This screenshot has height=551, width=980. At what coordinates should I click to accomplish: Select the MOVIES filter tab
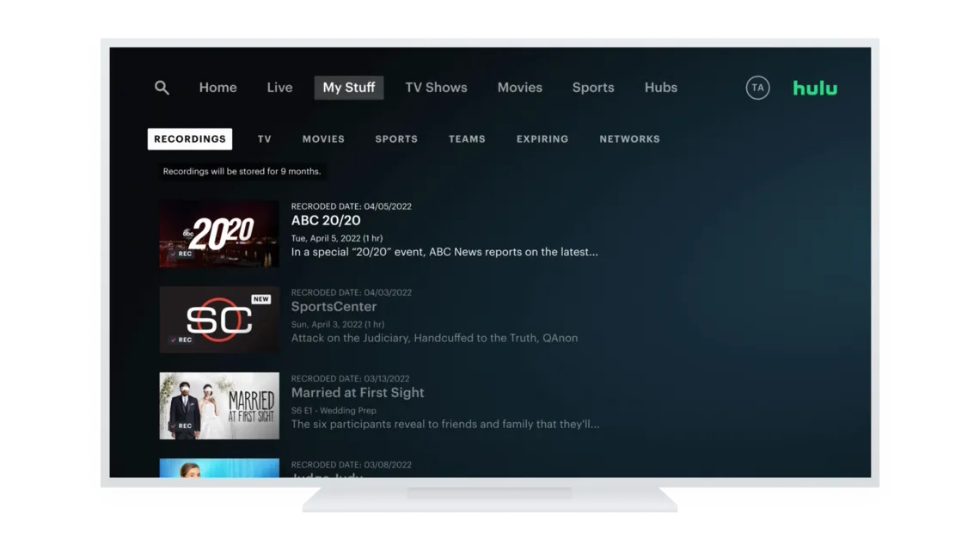click(323, 138)
